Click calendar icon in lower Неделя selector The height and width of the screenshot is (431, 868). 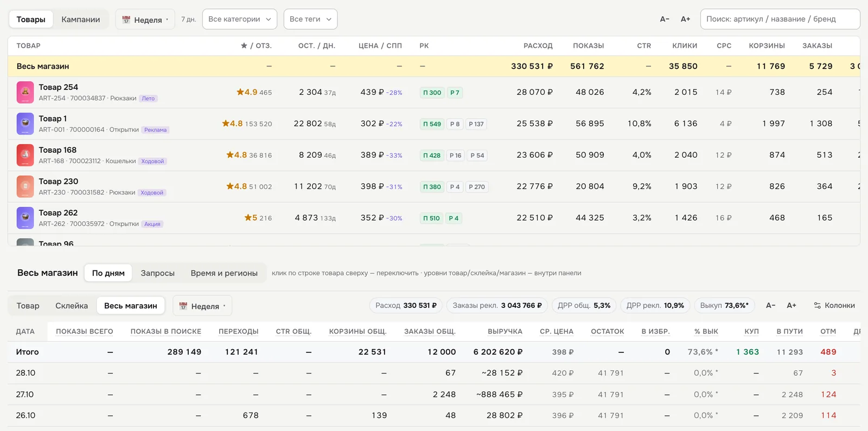point(183,306)
